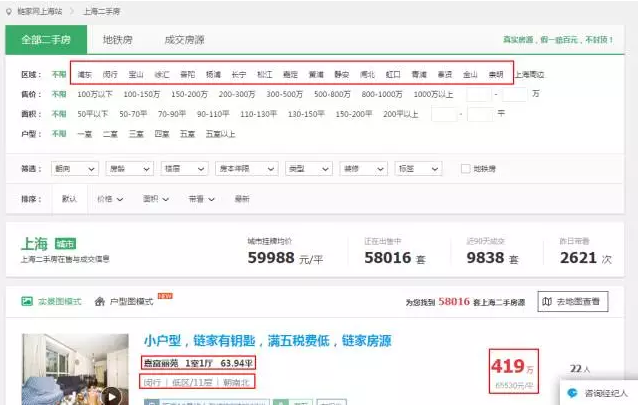
Task: Click the map icon in 去地图查看 button
Action: [547, 301]
